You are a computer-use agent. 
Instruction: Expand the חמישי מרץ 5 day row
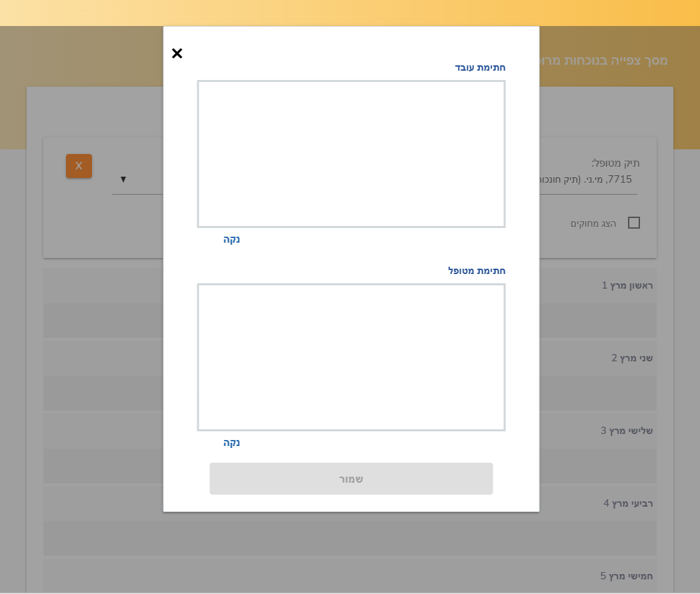[x=626, y=576]
